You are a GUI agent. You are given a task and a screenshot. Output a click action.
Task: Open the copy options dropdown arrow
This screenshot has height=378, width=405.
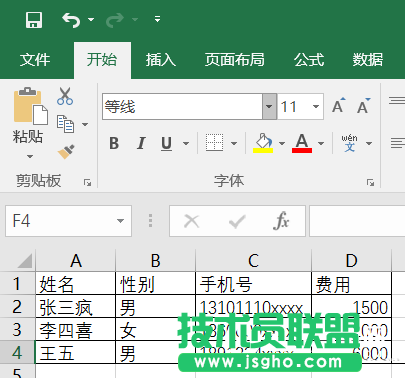[85, 124]
